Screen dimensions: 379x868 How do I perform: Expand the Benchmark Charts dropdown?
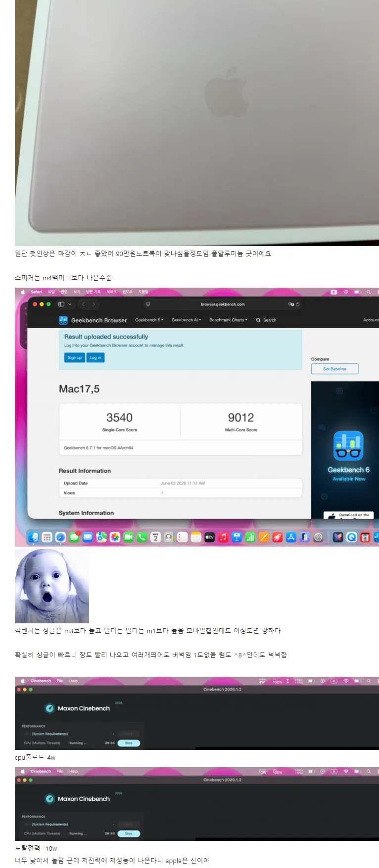229,320
